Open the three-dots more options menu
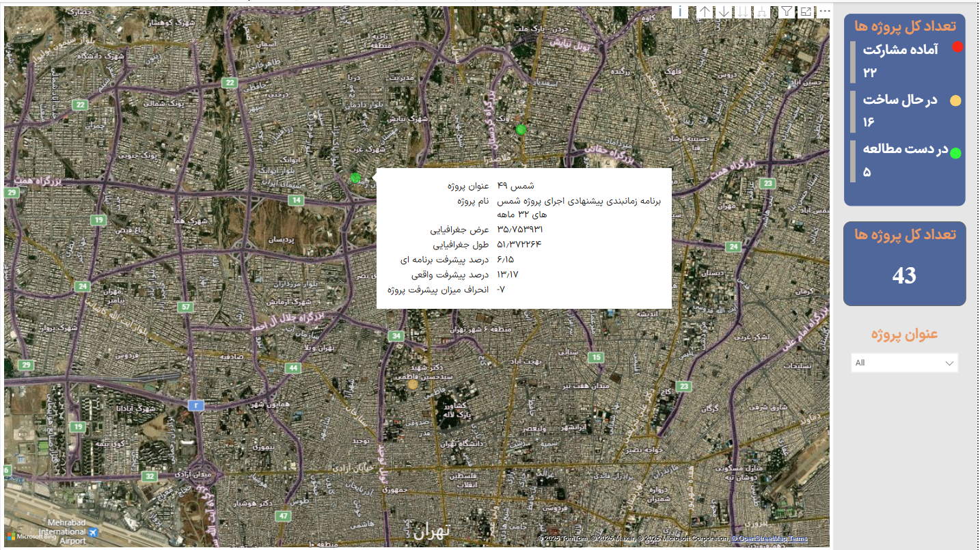The width and height of the screenshot is (980, 550). point(825,12)
